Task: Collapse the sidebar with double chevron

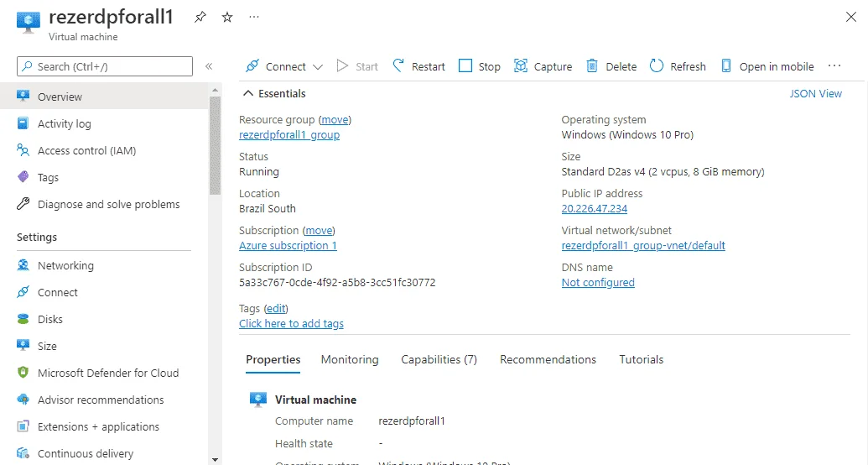Action: click(209, 66)
